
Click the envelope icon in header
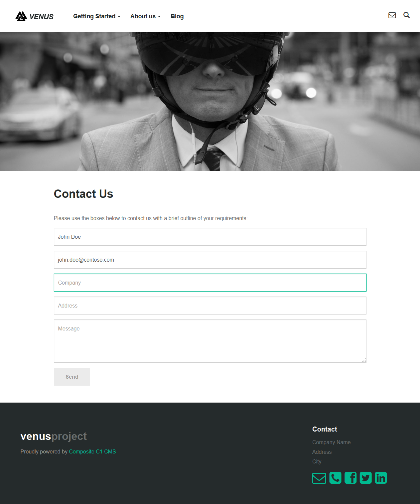click(392, 15)
